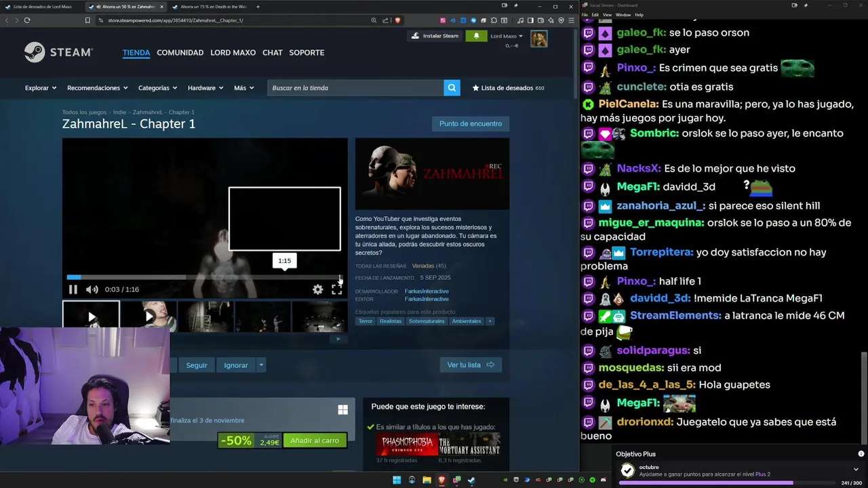Open Lista de deseados 610 link
This screenshot has width=868, height=488.
click(509, 87)
